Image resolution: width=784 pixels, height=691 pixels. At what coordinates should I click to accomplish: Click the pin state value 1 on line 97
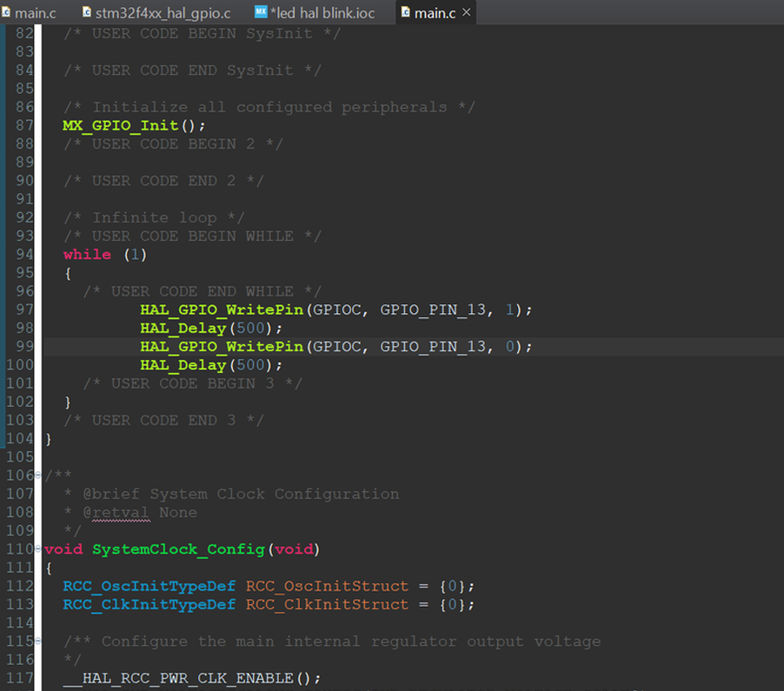click(509, 309)
